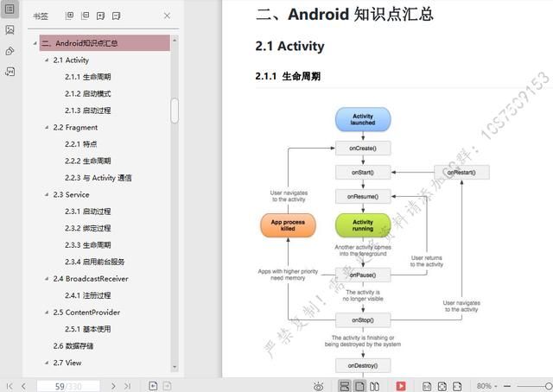The width and height of the screenshot is (553, 392).
Task: Open the annotations pen panel icon
Action: 10,51
